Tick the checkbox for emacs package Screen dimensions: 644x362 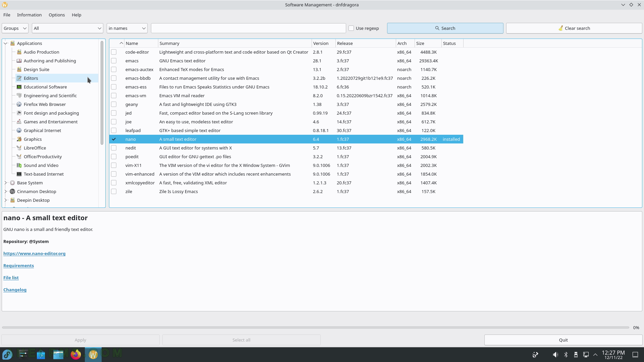[114, 61]
